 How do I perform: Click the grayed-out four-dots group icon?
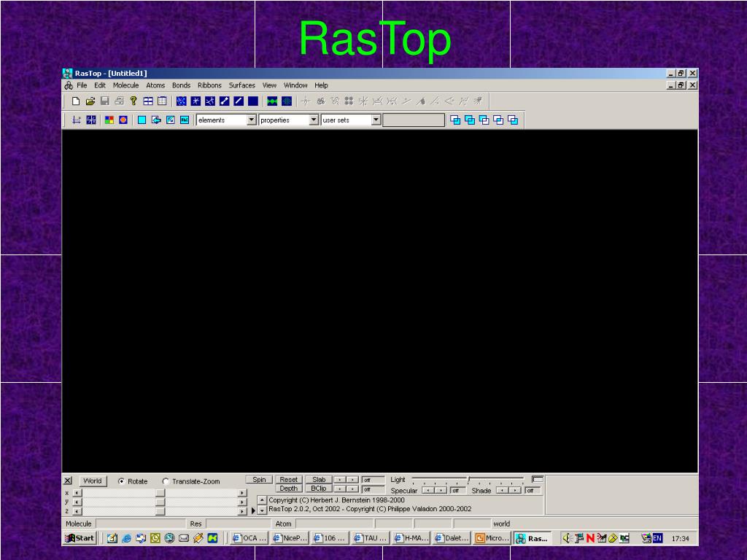coord(349,101)
